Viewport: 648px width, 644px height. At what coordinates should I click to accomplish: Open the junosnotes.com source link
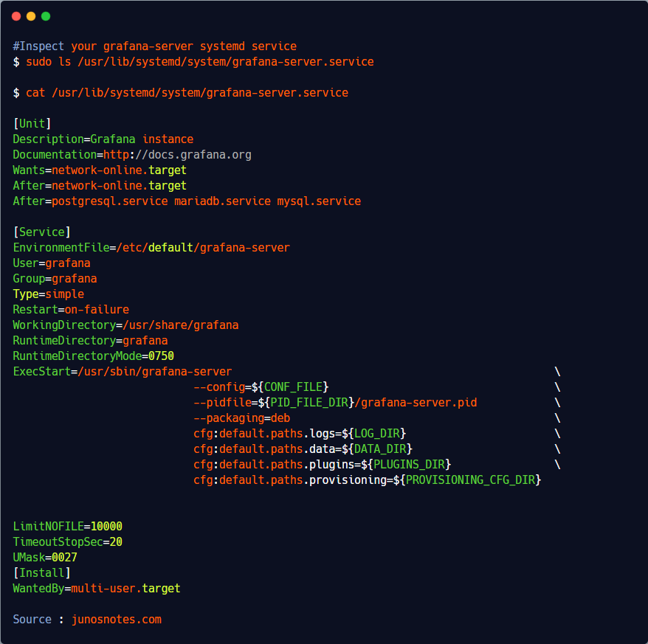(x=117, y=620)
